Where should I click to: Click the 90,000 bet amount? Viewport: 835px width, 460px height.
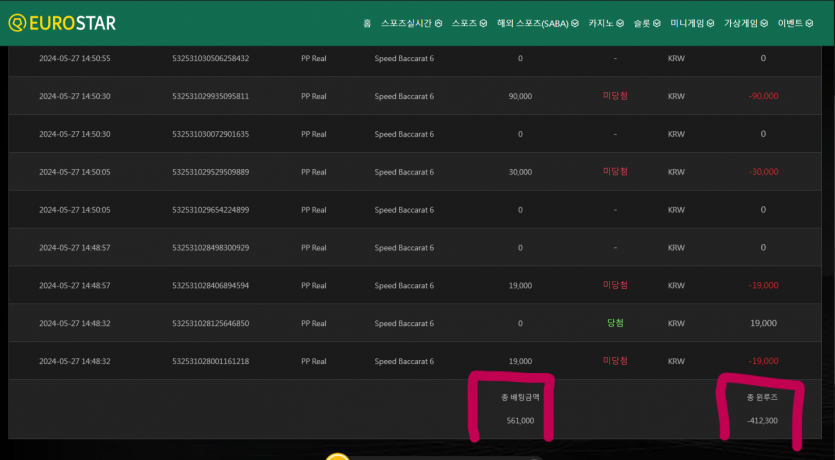point(520,96)
